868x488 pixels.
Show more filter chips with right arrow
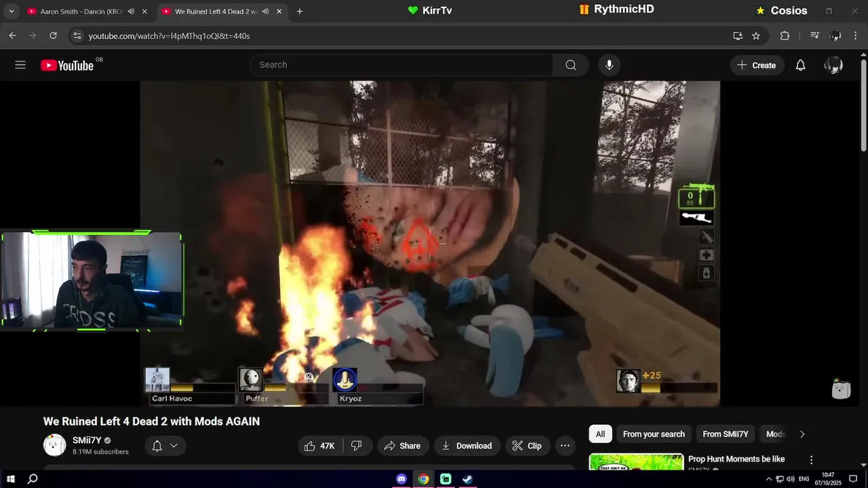(x=802, y=434)
